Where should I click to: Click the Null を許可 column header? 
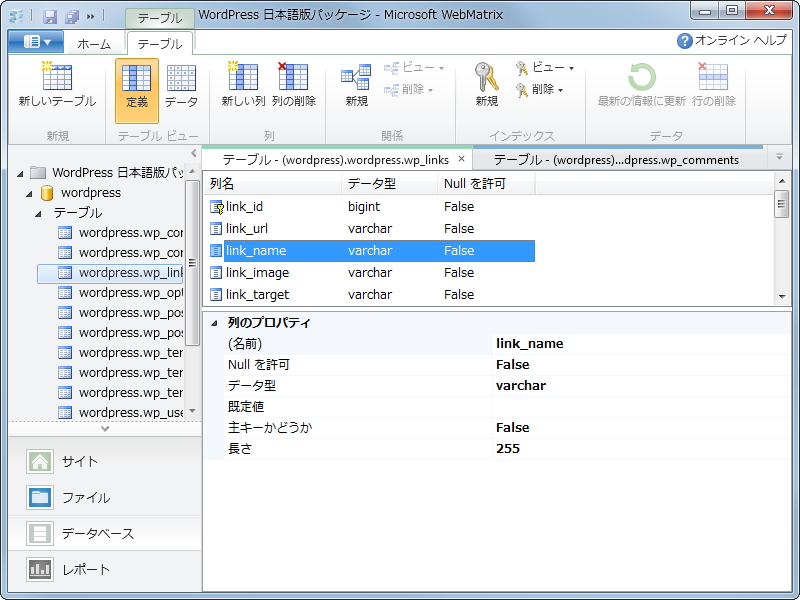pos(486,184)
